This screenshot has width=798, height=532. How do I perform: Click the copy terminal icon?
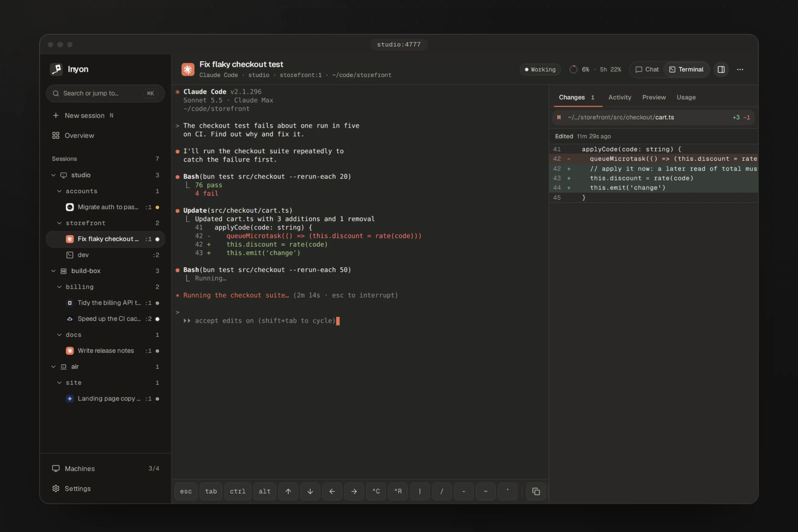[x=536, y=491]
